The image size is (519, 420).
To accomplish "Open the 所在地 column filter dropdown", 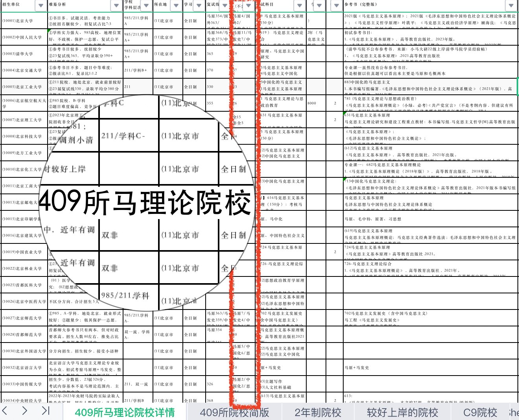I will coord(176,6).
